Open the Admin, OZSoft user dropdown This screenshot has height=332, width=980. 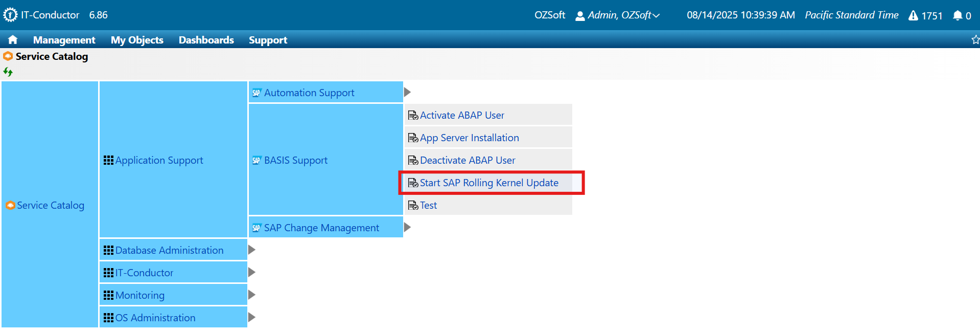click(x=618, y=15)
